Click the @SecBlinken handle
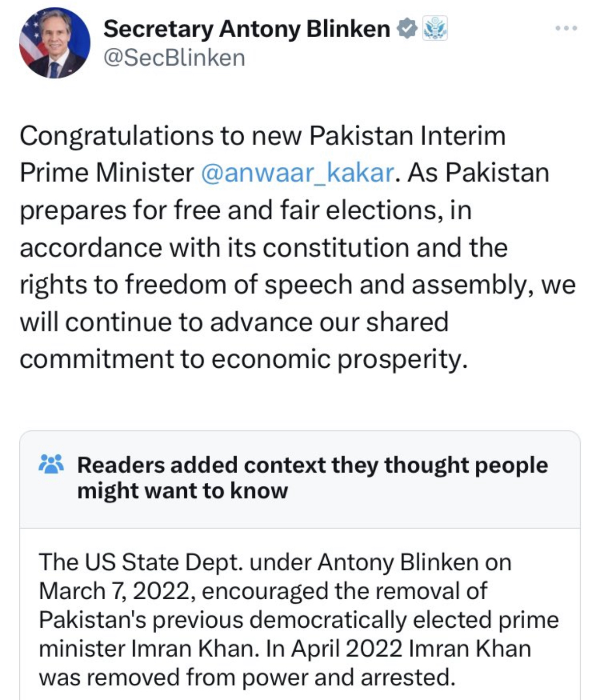 [174, 57]
